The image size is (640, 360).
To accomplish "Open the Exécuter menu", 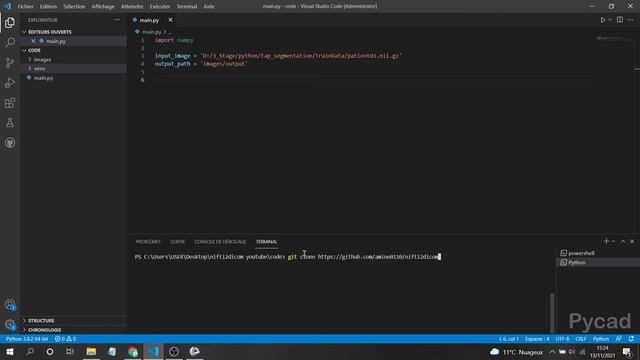I will pyautogui.click(x=160, y=6).
